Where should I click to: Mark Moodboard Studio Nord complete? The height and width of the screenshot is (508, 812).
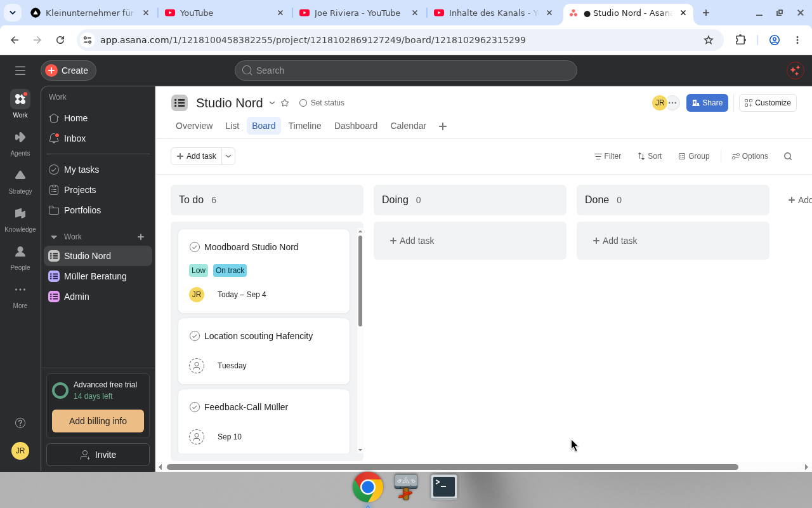(x=195, y=247)
